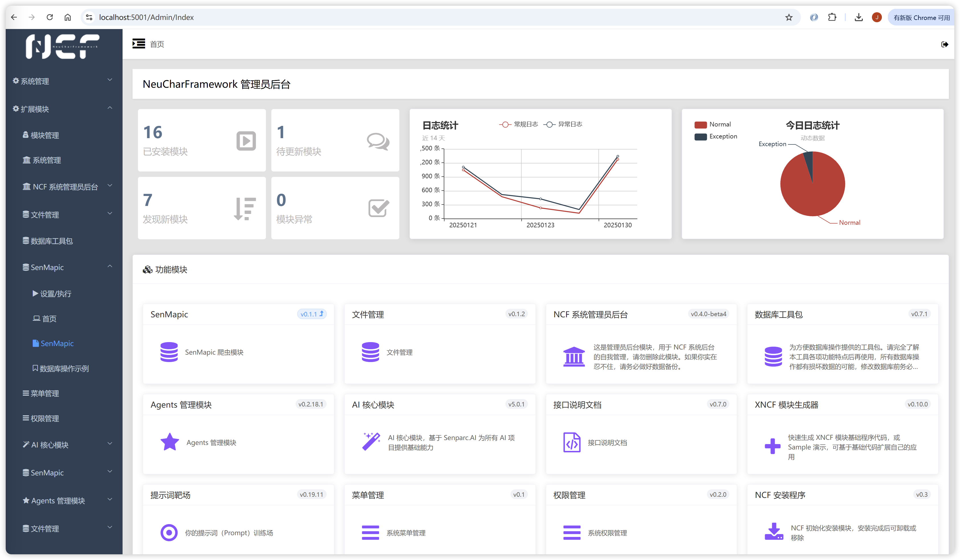
Task: Click the bars icon in 菜单管理 card
Action: click(370, 533)
